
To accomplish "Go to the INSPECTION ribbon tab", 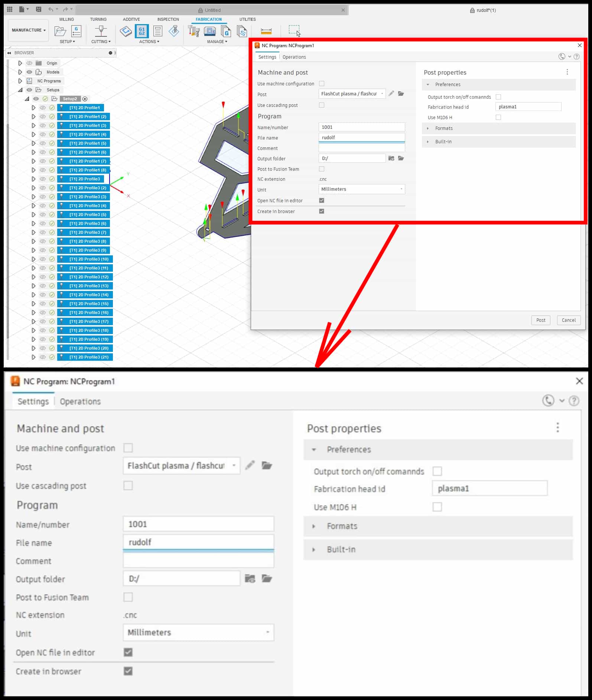I will [168, 19].
